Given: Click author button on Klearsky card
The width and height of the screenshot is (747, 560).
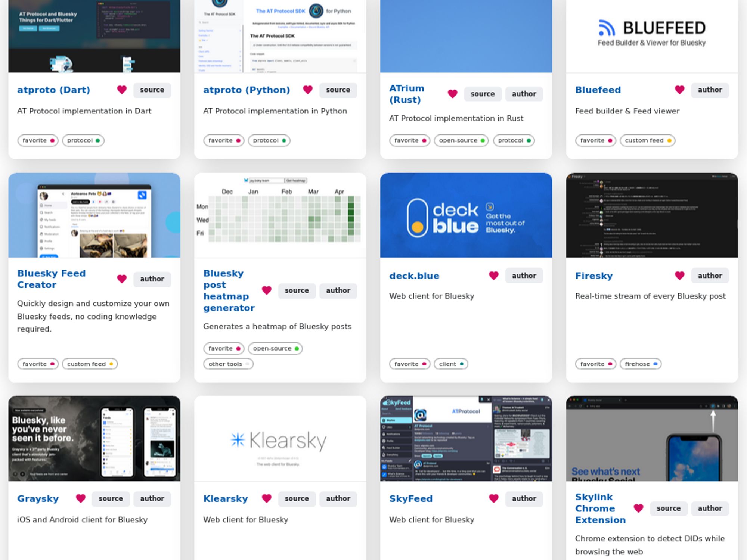Looking at the screenshot, I should (338, 498).
